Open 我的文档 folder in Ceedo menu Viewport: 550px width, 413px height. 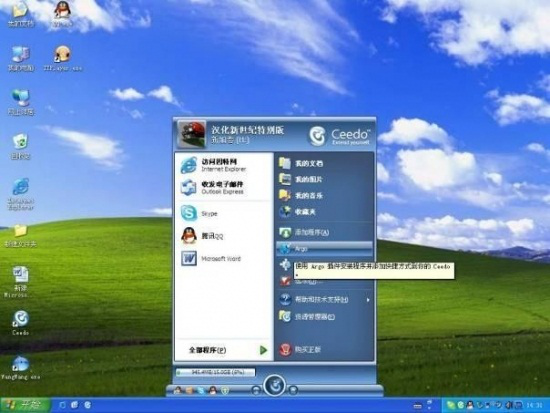click(x=324, y=163)
